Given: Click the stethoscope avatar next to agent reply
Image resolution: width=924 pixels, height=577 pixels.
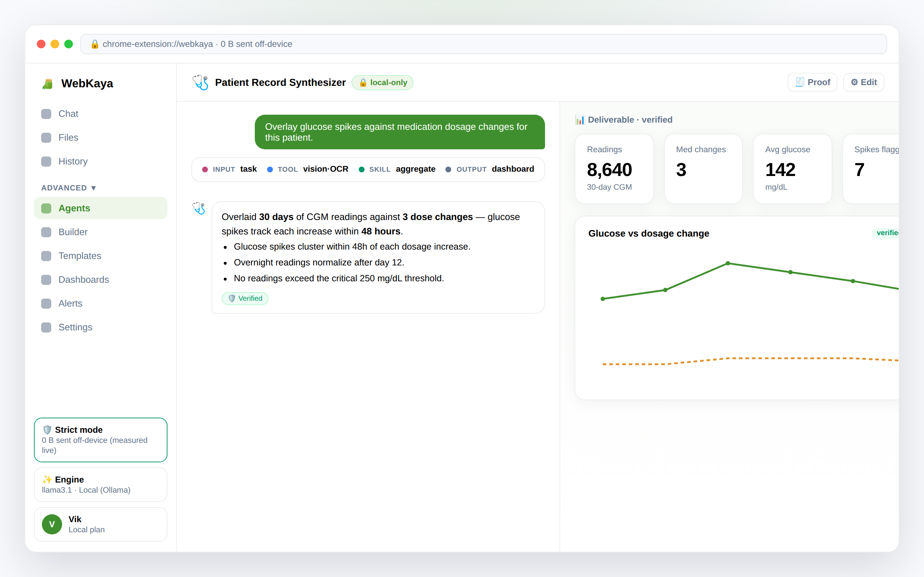Looking at the screenshot, I should point(199,208).
